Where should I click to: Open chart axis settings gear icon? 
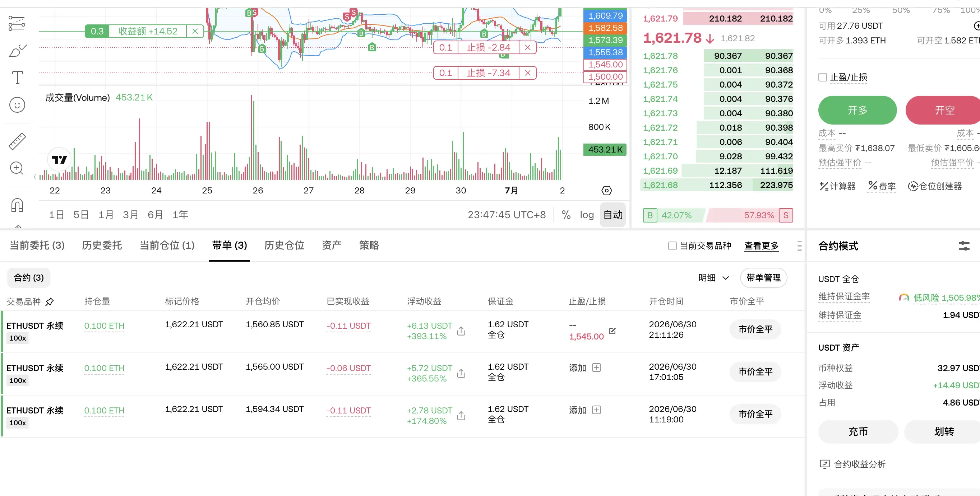click(606, 191)
